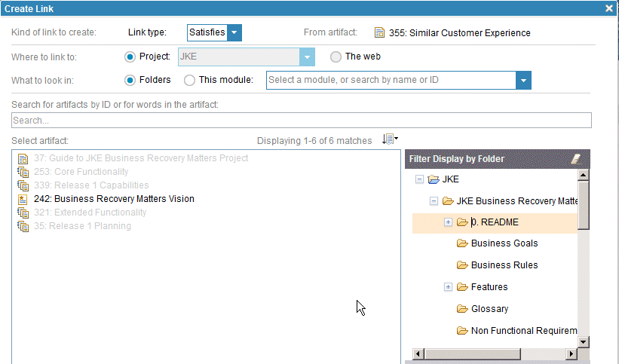Viewport: 619px width, 364px height.
Task: Select artifact 242: Business Recovery Matters Vision
Action: pyautogui.click(x=114, y=199)
